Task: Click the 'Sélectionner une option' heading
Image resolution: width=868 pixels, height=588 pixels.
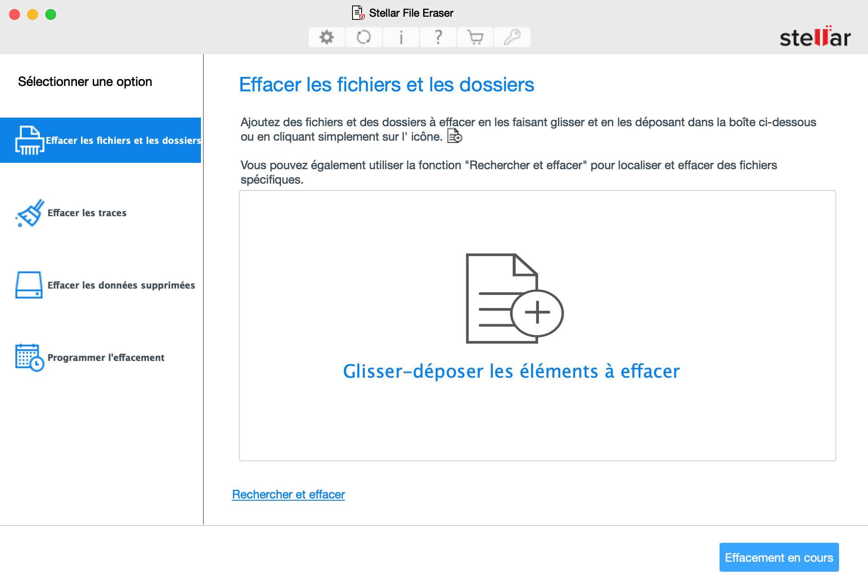Action: pos(85,81)
